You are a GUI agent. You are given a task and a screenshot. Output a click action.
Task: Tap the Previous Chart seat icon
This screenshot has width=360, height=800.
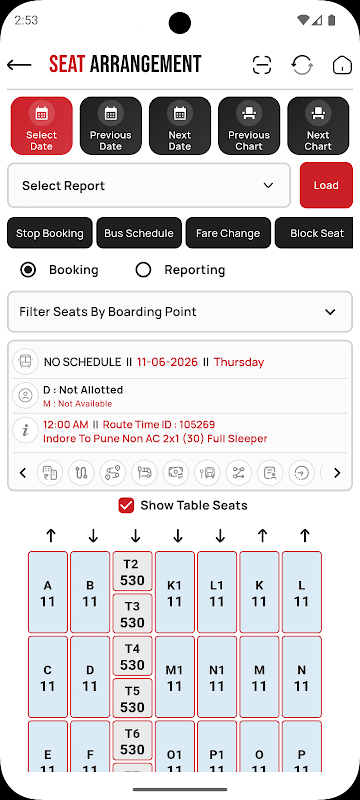tap(249, 126)
